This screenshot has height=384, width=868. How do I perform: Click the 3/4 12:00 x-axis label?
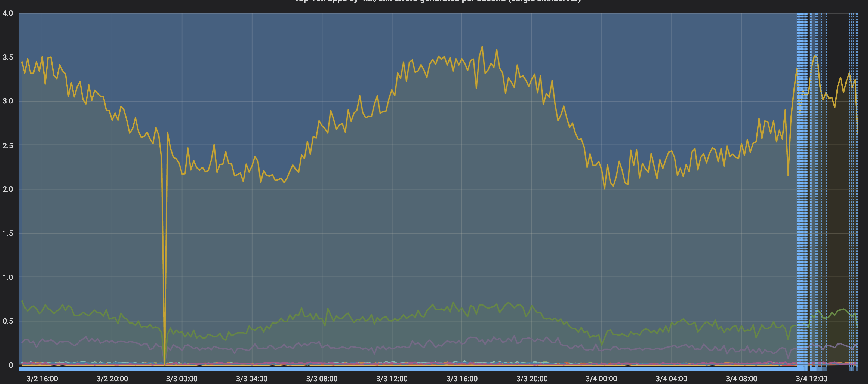click(x=811, y=379)
